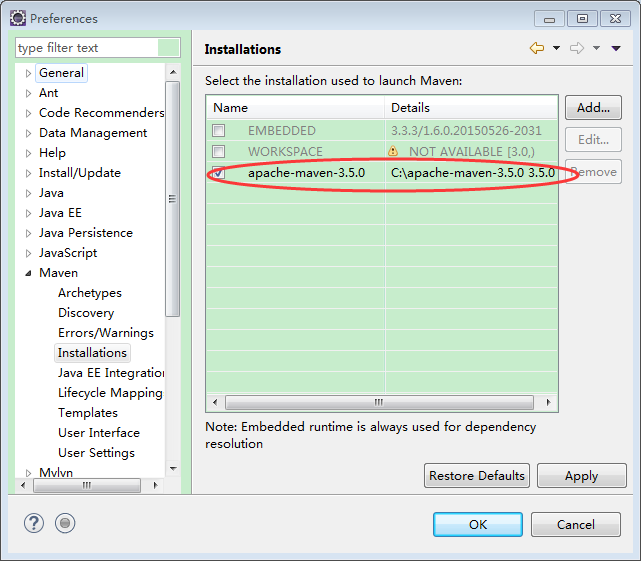Click the warning icon beside NOT AVAILABLE

393,151
